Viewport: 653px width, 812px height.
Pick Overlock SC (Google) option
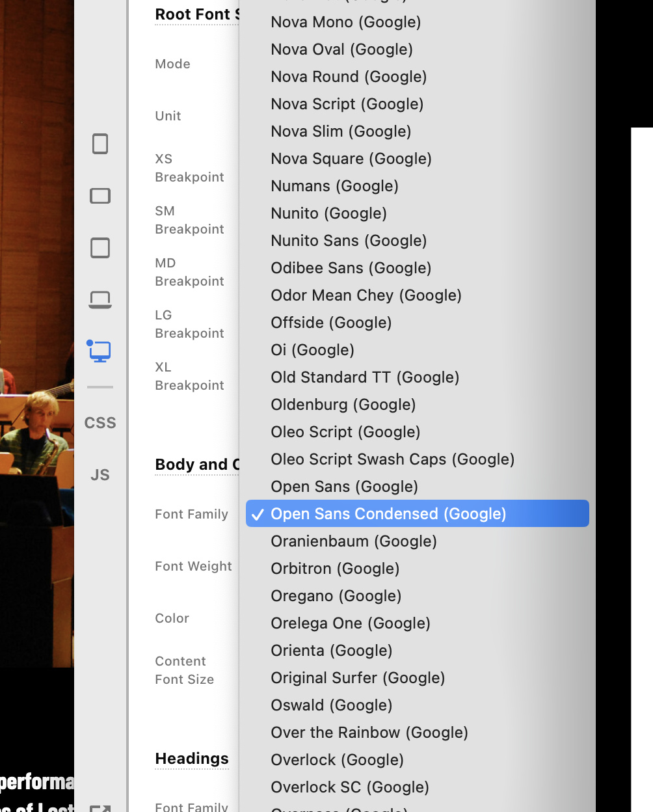tap(350, 787)
